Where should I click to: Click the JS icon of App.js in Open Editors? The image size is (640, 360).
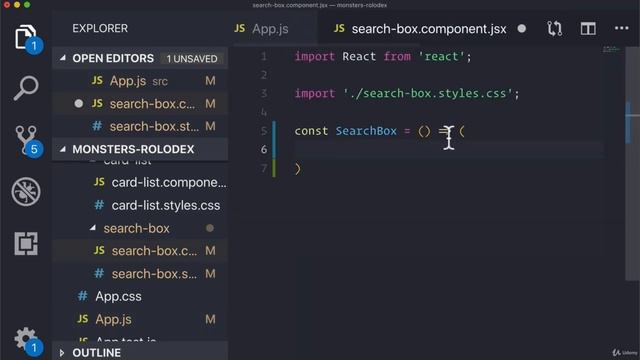click(x=97, y=80)
